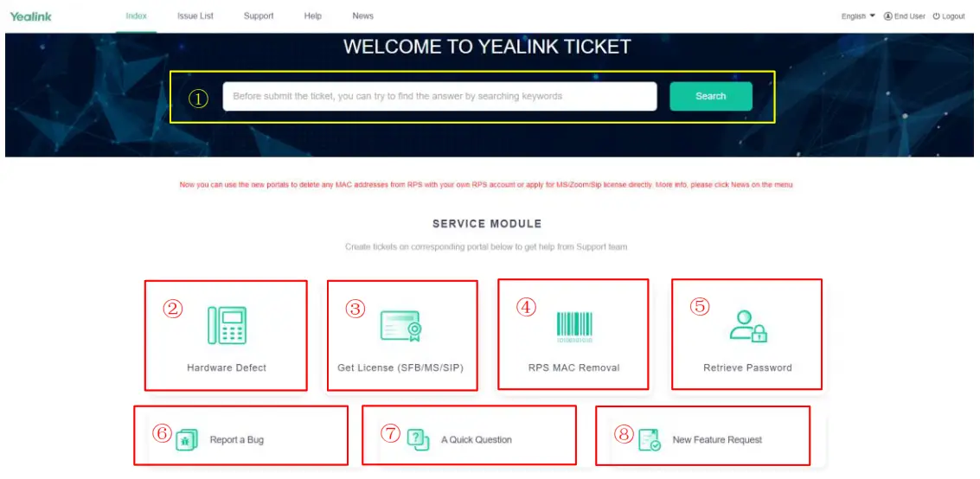Open the Get License certificate icon
Screen dimensions: 980x479
400,326
